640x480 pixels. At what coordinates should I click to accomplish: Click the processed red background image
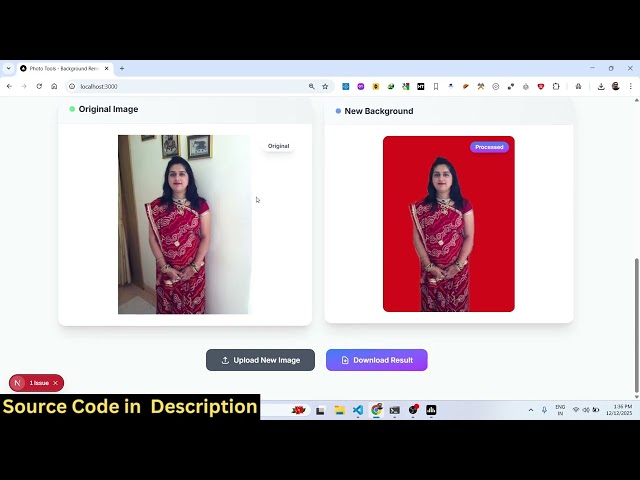(x=449, y=224)
